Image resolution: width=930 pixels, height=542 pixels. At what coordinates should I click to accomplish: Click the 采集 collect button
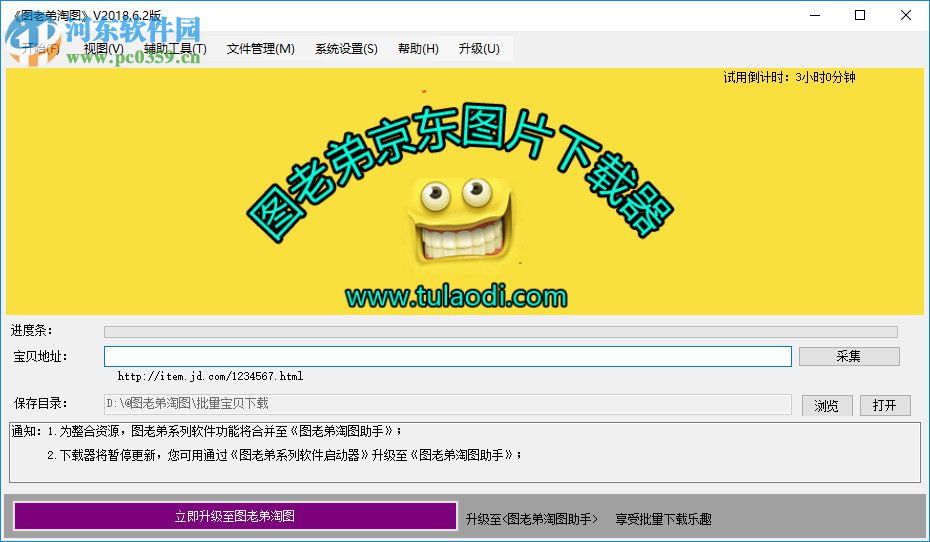(849, 356)
